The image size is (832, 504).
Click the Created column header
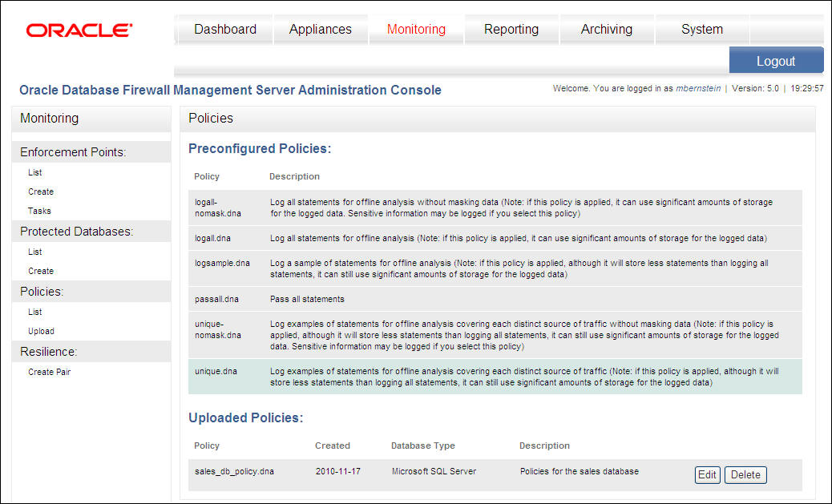[333, 446]
